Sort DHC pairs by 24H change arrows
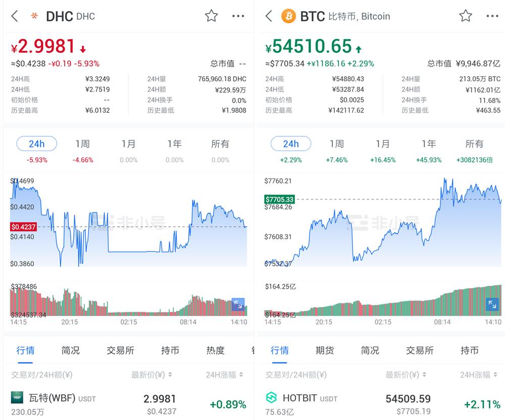Screen dimensions: 505x420 click(x=241, y=375)
